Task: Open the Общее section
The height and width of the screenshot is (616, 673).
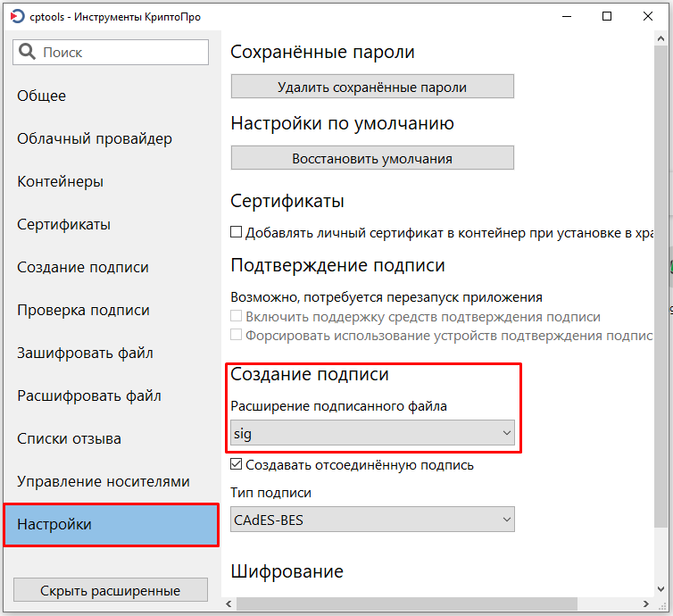Action: pos(42,96)
